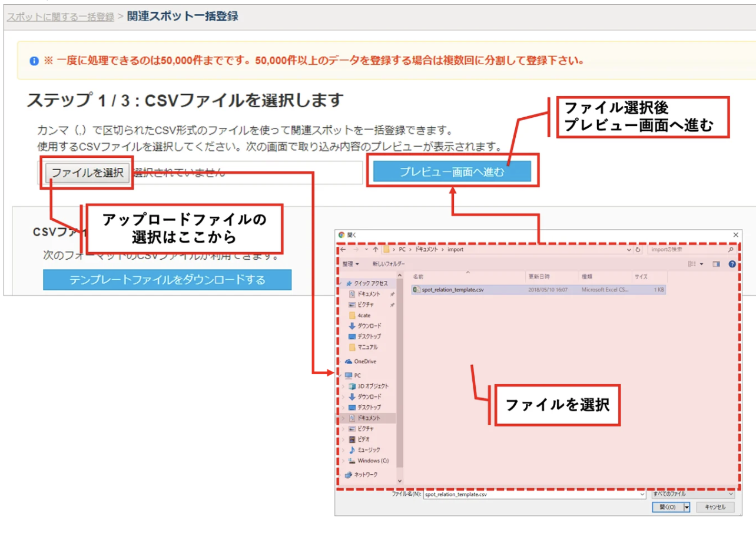
Task: Click the navigation pane scrollbar up arrow
Action: coord(400,276)
